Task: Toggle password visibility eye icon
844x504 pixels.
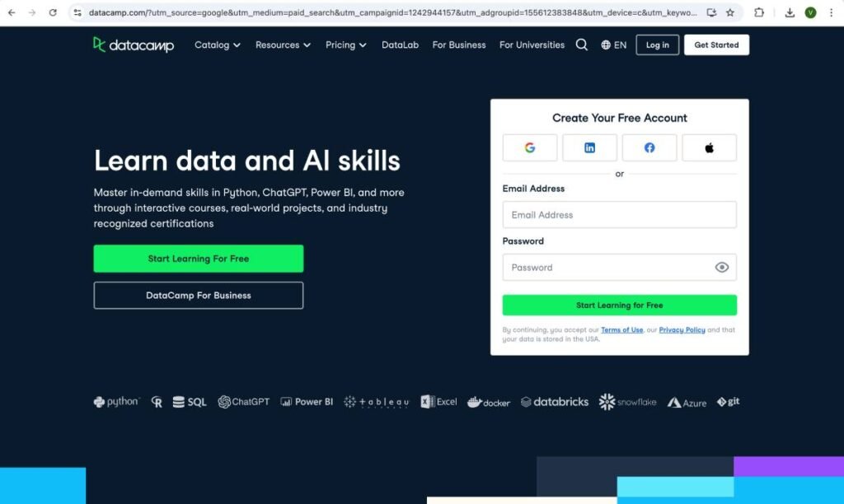Action: tap(722, 268)
